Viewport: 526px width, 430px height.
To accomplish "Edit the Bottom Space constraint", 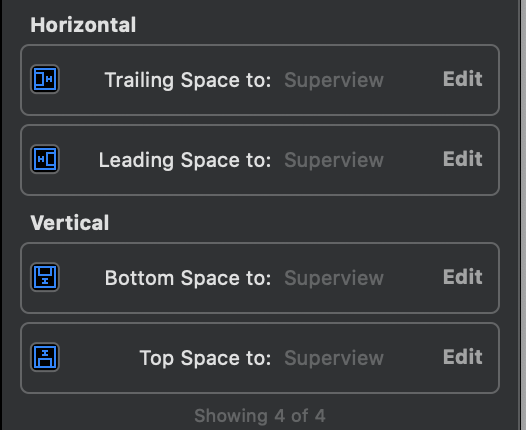I will click(463, 277).
